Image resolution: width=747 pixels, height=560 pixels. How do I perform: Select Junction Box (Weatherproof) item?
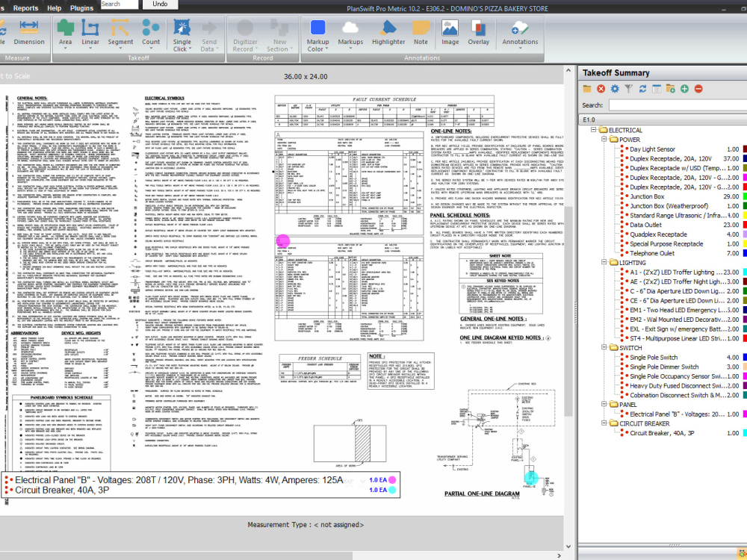669,206
